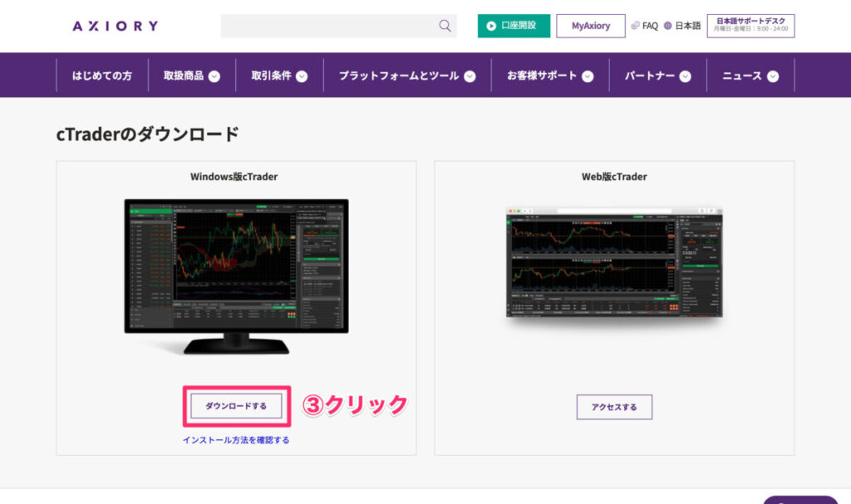Viewport: 851px width, 504px height.
Task: Expand the 取扱商品 dropdown arrow
Action: coord(214,76)
